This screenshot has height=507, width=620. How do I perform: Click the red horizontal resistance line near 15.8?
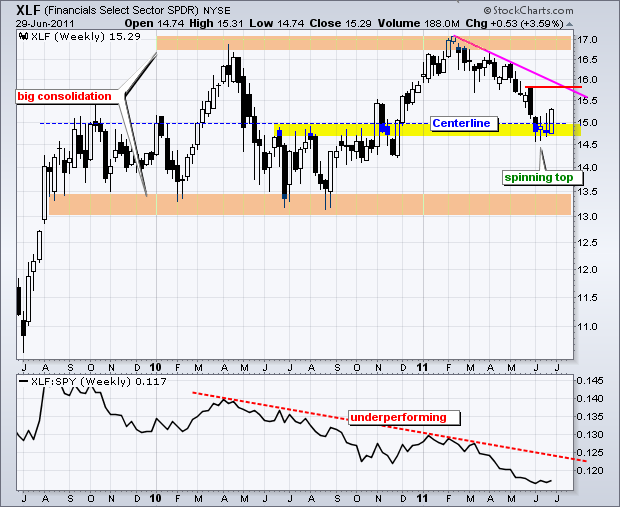pos(554,87)
